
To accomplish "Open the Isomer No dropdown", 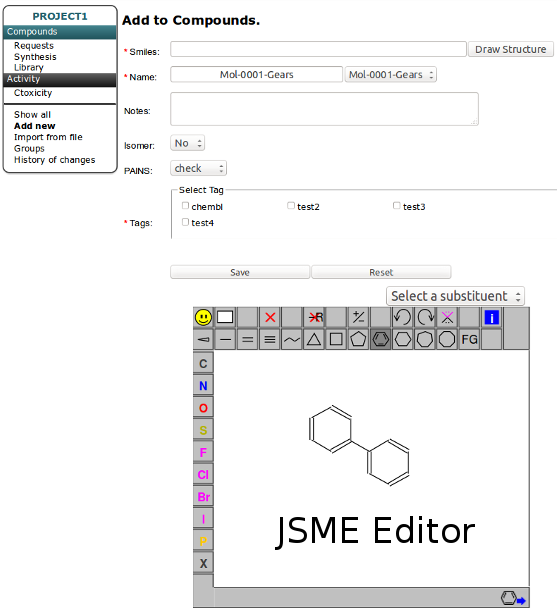I will pyautogui.click(x=187, y=143).
